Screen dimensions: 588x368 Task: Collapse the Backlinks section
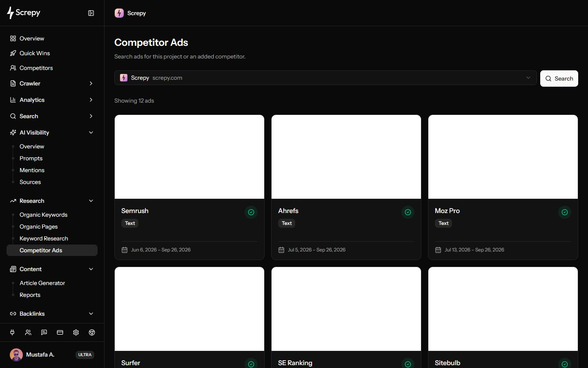pyautogui.click(x=52, y=314)
